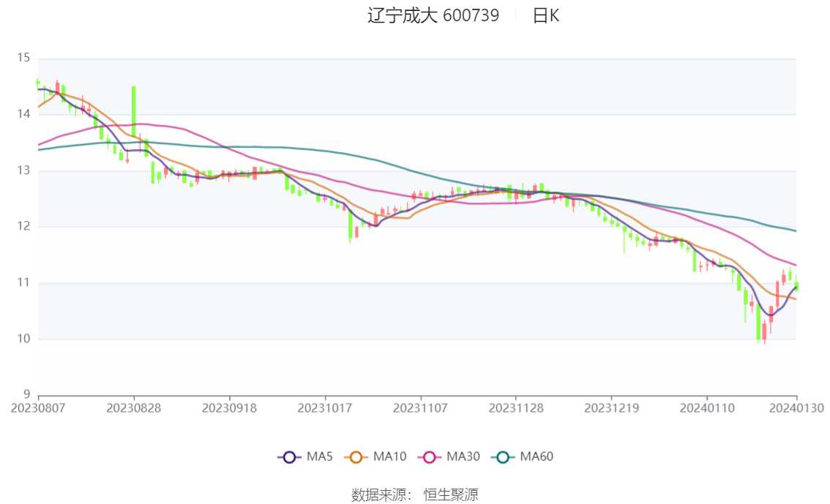Toggle the MA60 legend circle icon

503,457
